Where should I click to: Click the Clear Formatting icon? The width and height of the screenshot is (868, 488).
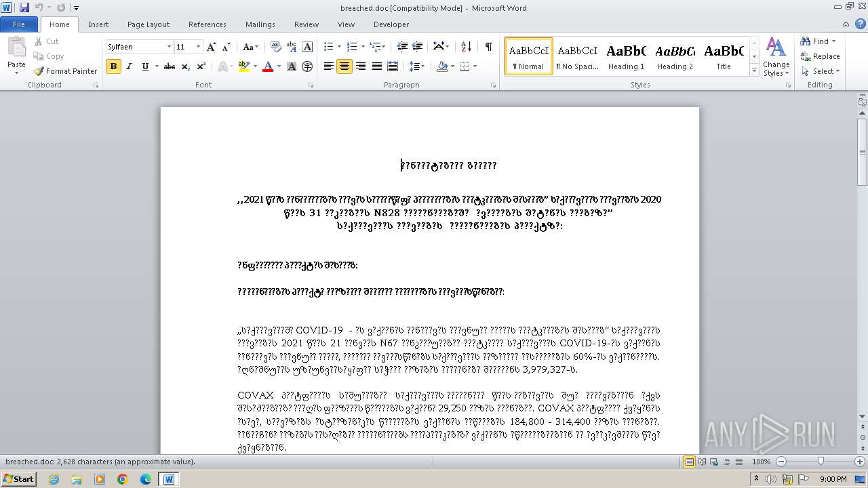point(275,47)
